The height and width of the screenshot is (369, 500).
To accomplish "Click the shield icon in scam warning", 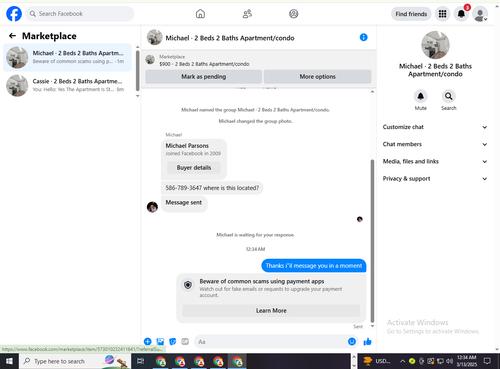I will tap(188, 285).
